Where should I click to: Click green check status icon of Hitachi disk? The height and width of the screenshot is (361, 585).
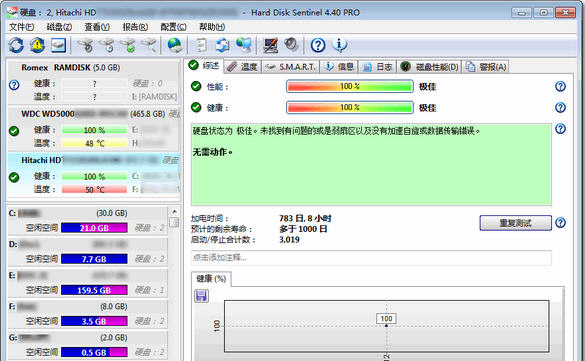tap(14, 178)
